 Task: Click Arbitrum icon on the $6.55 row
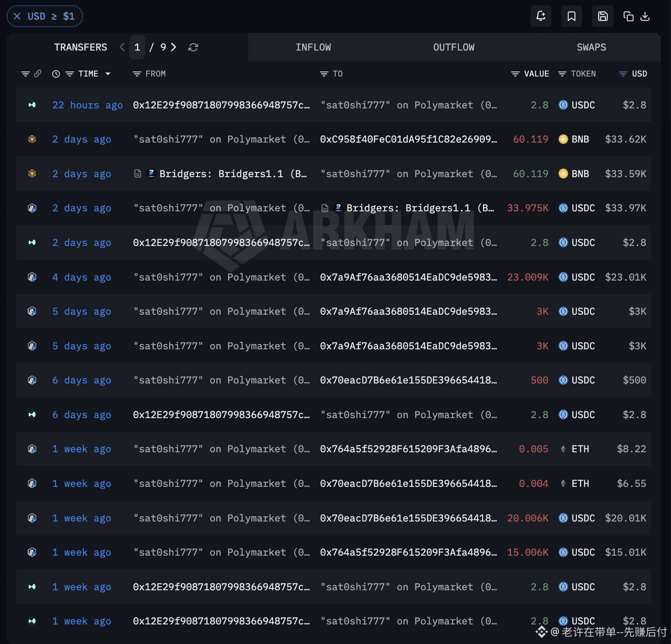(32, 484)
